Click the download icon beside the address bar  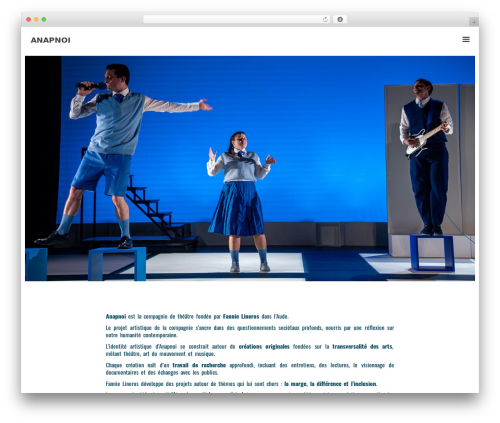click(340, 19)
